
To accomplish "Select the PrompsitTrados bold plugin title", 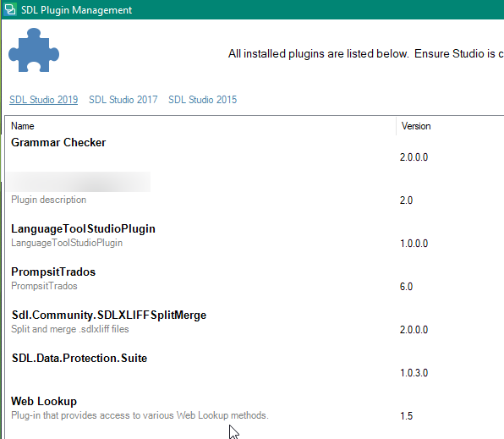I will (53, 272).
